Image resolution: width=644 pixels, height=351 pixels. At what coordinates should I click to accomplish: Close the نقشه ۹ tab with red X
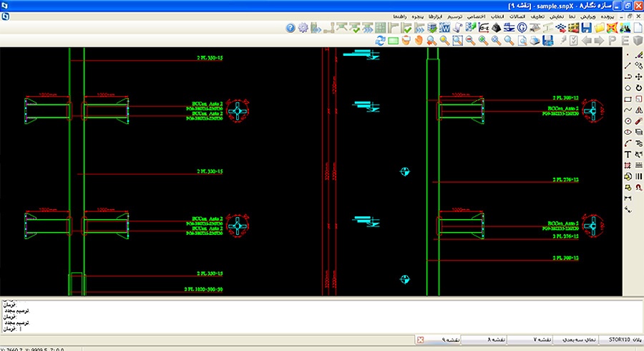[x=421, y=339]
